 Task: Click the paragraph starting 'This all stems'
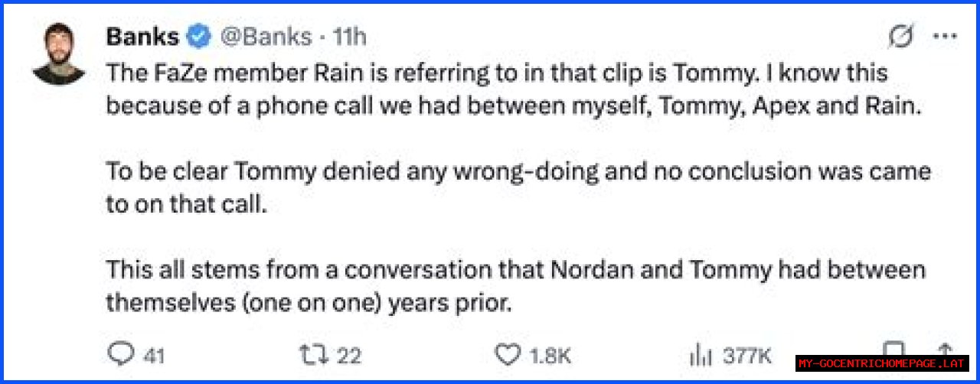tap(515, 286)
